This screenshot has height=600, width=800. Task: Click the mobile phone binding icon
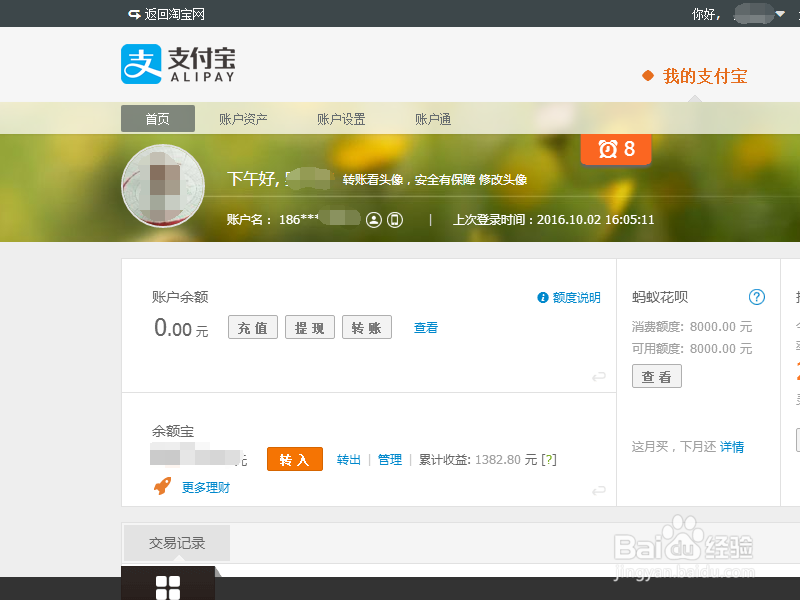pos(395,220)
